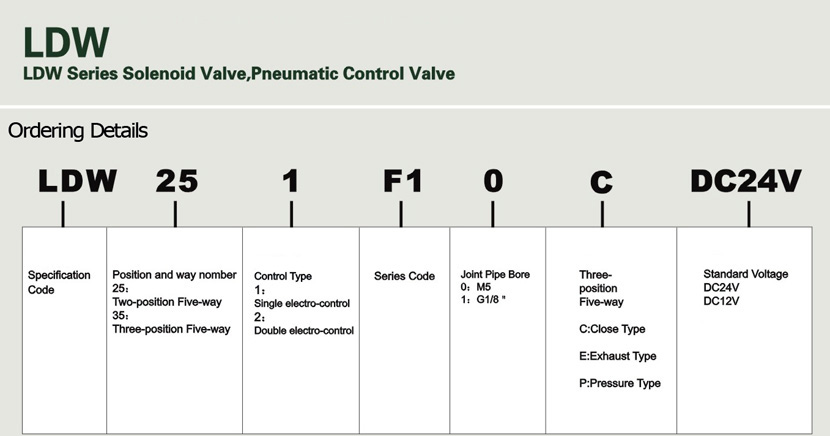Select the G1/8 bore option text
Screen dimensions: 830x436
click(x=483, y=300)
